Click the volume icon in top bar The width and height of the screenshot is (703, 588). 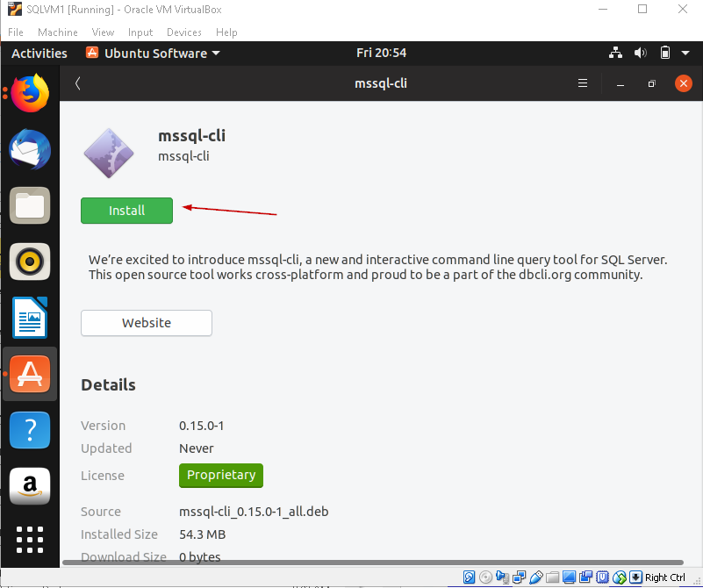(640, 53)
